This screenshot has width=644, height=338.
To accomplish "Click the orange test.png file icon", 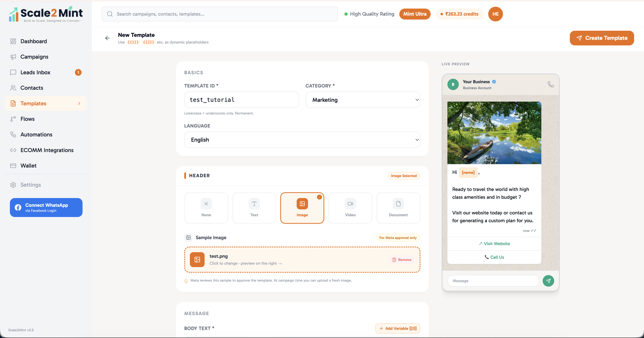I will pos(197,260).
